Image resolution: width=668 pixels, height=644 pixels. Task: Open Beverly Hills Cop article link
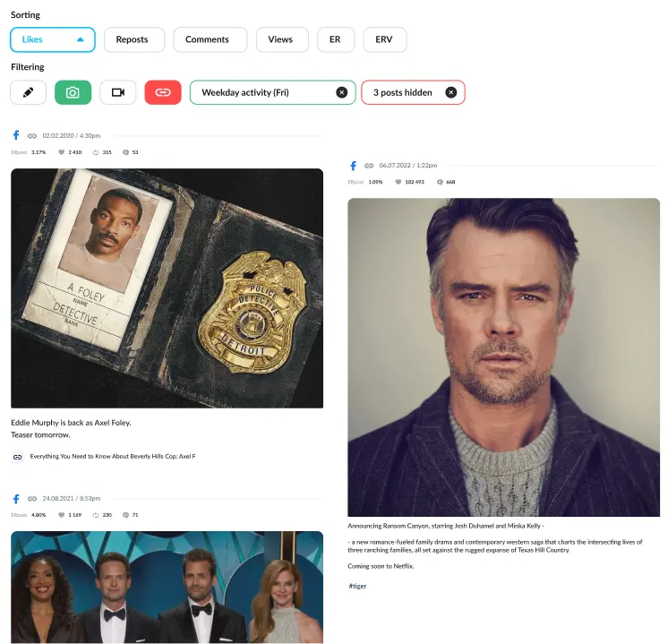(x=112, y=457)
